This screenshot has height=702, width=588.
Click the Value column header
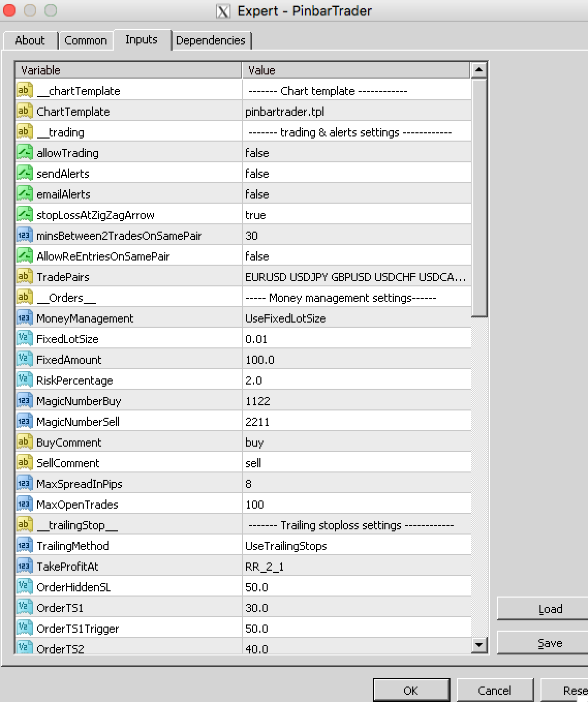(357, 70)
